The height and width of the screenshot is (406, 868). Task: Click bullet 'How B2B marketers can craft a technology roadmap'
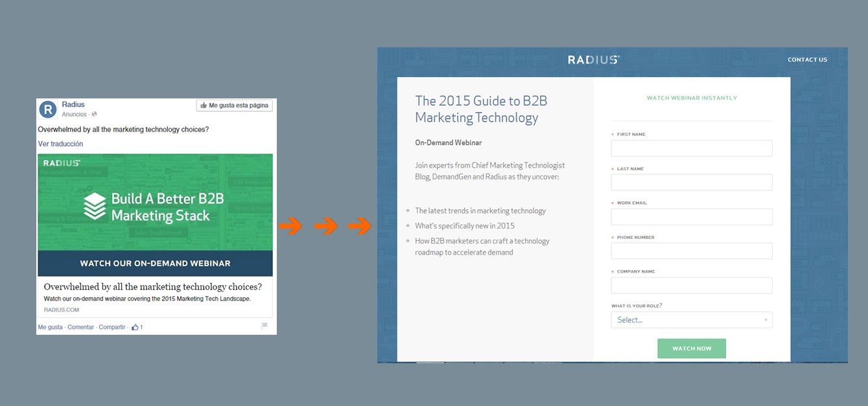[x=482, y=247]
